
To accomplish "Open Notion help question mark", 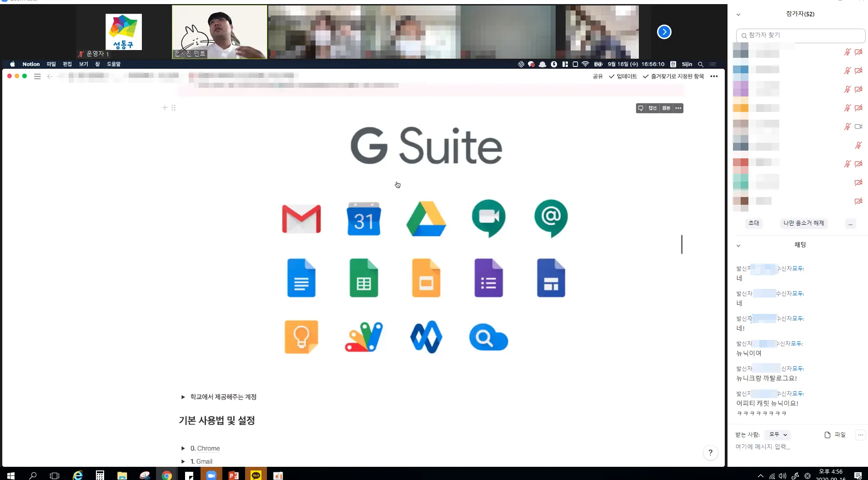I will pos(711,453).
